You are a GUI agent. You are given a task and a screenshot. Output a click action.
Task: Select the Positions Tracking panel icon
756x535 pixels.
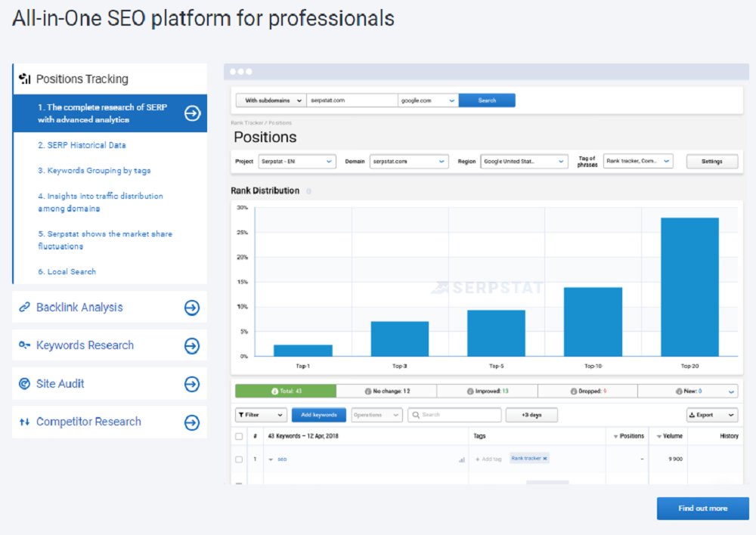23,78
